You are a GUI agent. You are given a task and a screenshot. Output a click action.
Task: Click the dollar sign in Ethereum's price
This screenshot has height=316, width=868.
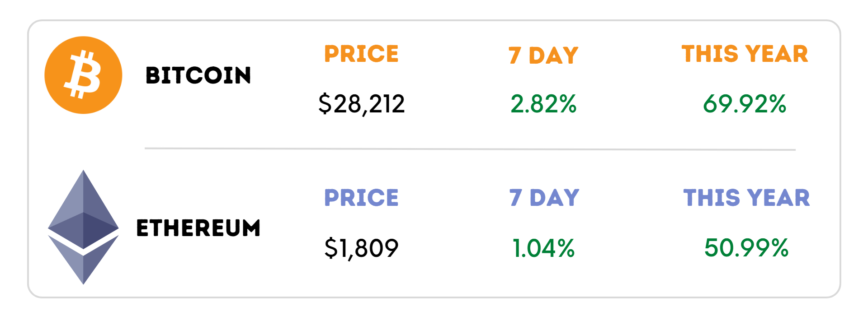331,248
